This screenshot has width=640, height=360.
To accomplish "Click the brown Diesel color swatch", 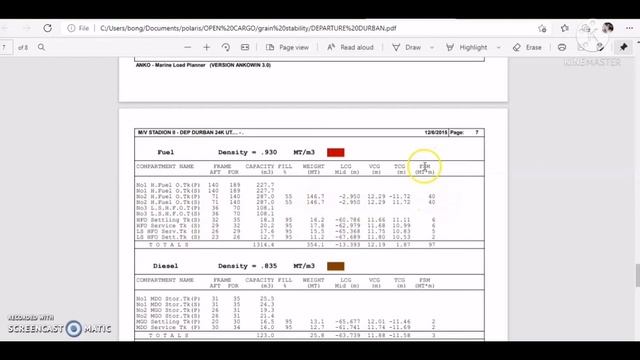I will click(x=336, y=266).
